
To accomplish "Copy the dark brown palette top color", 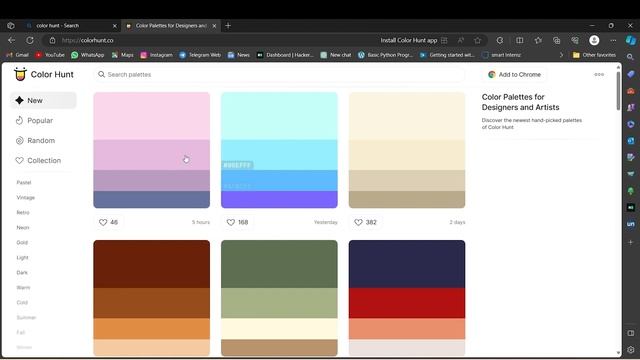I will point(151,264).
